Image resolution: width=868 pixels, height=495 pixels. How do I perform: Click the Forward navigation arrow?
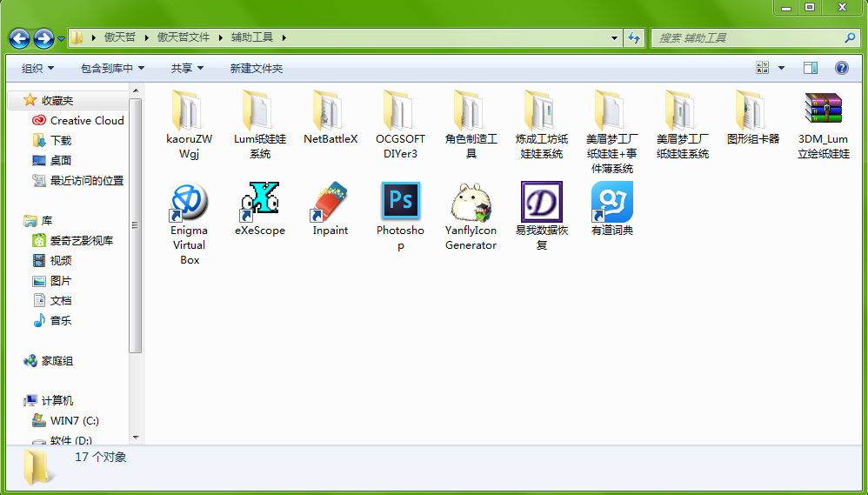coord(43,38)
